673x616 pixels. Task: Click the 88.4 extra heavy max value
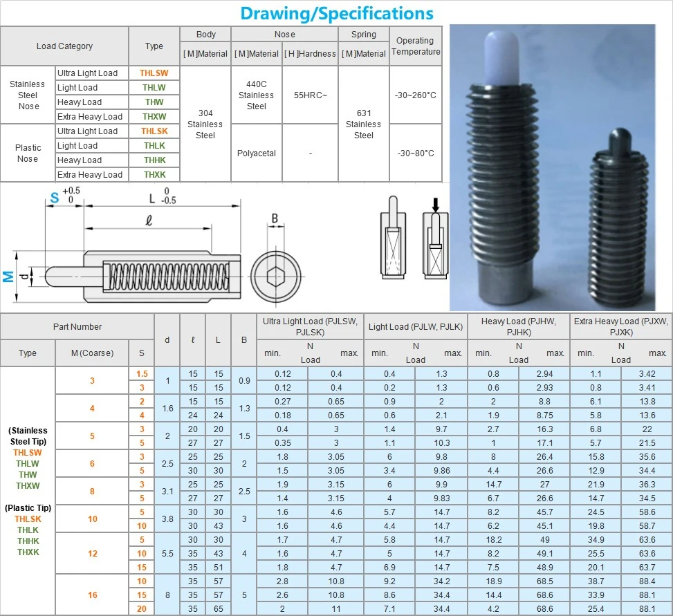[647, 581]
